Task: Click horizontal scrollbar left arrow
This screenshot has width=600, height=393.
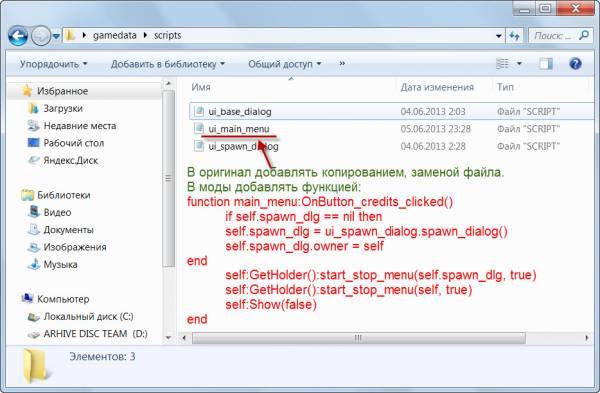Action: click(184, 338)
